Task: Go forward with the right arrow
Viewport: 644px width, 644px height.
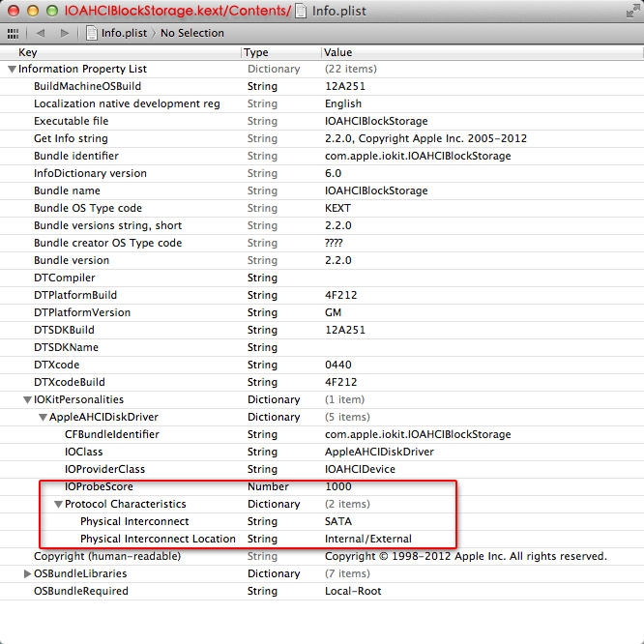Action: pyautogui.click(x=65, y=33)
